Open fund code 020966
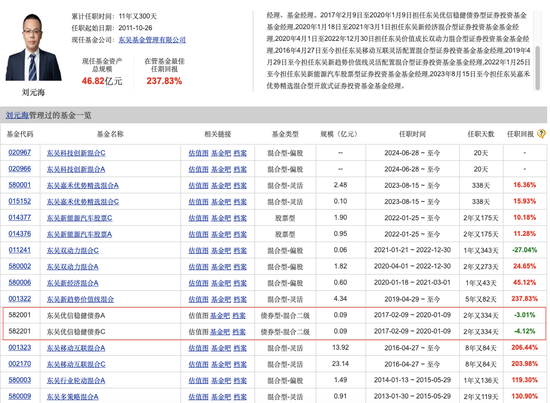 click(20, 169)
